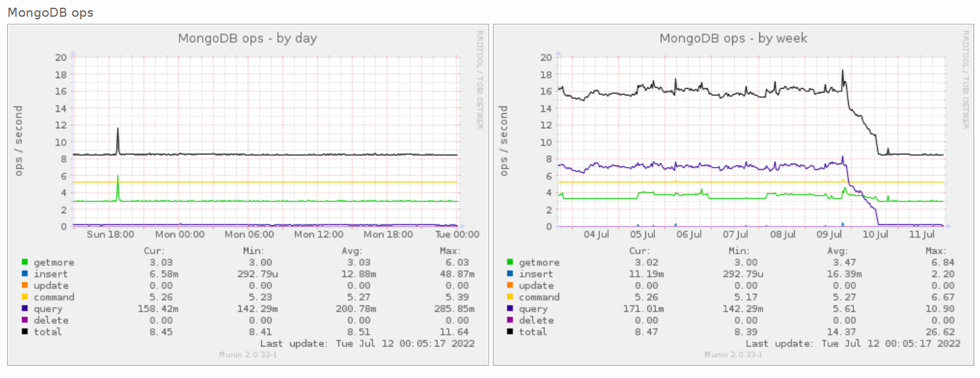Click indigo query swatch in day legend
This screenshot has height=378, width=980.
[x=25, y=308]
